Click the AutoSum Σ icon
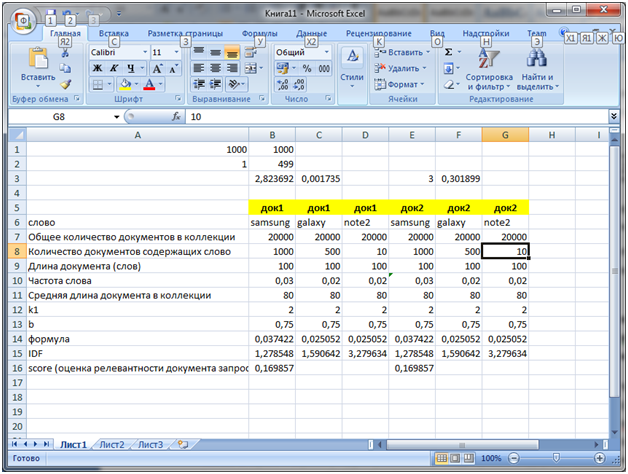Screen dimensions: 628x474 point(448,52)
